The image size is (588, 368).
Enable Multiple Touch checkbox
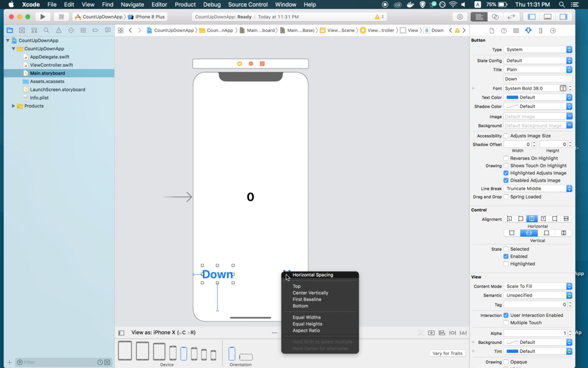[506, 323]
